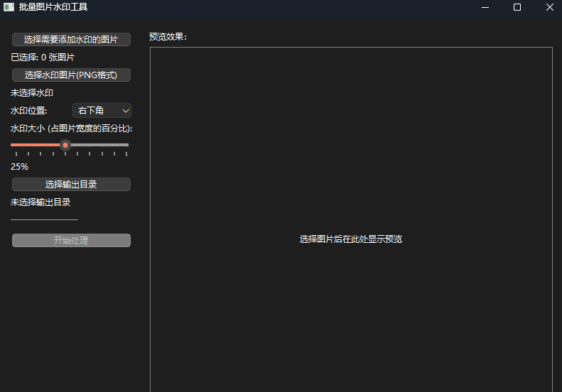Click the 水印大小 (占图片宽度的百分比) label
The image size is (562, 392).
(71, 129)
